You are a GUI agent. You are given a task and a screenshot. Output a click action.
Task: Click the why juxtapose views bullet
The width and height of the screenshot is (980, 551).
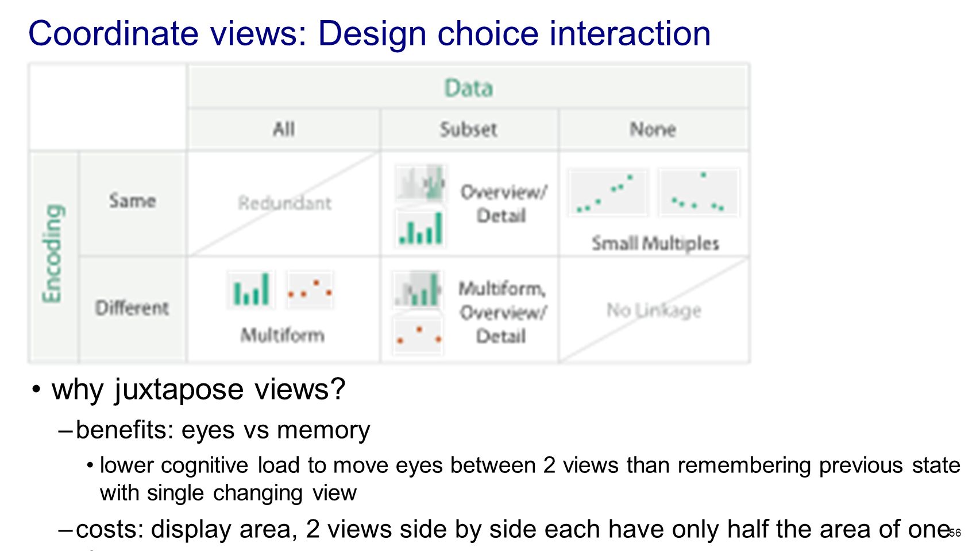point(198,390)
